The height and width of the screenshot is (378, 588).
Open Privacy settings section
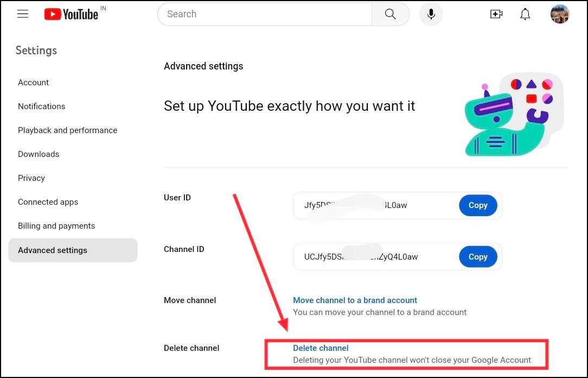31,178
